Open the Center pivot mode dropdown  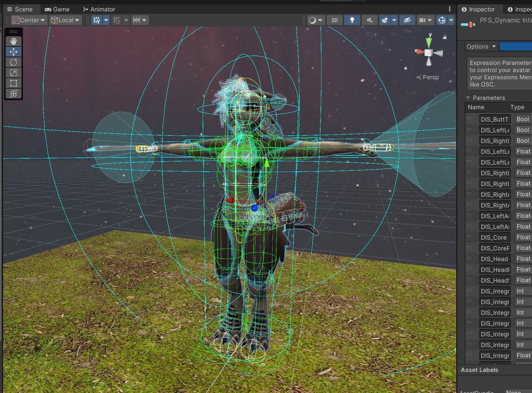pos(29,20)
